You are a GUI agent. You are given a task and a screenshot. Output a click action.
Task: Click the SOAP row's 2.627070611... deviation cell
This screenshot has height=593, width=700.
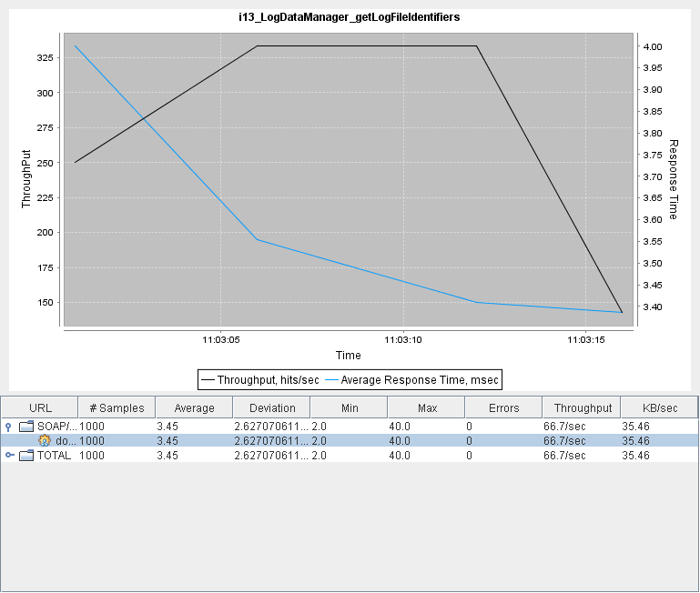pos(271,427)
